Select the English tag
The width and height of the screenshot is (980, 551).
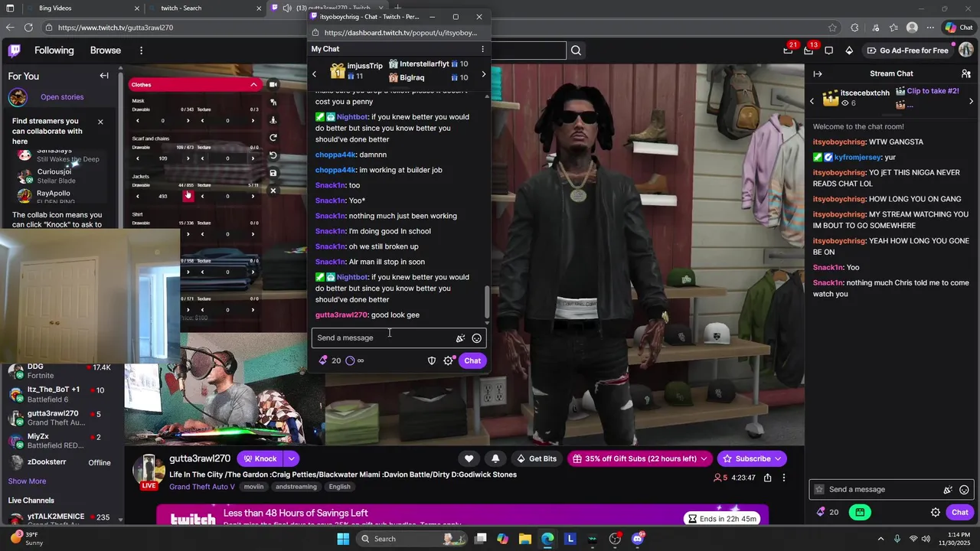tap(339, 487)
